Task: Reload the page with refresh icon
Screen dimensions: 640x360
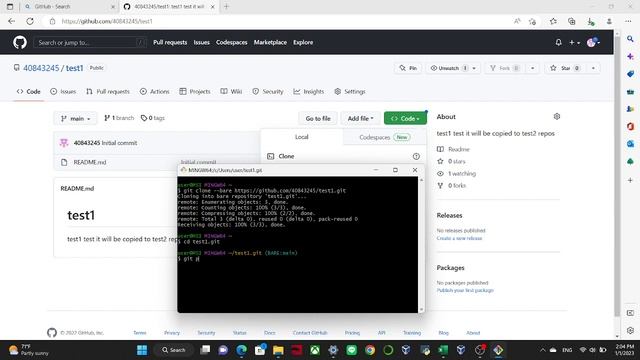Action: point(30,21)
